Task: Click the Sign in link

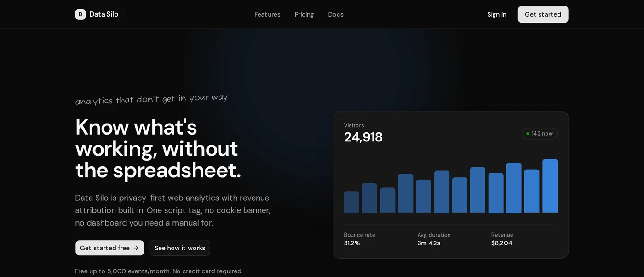Action: [x=497, y=14]
